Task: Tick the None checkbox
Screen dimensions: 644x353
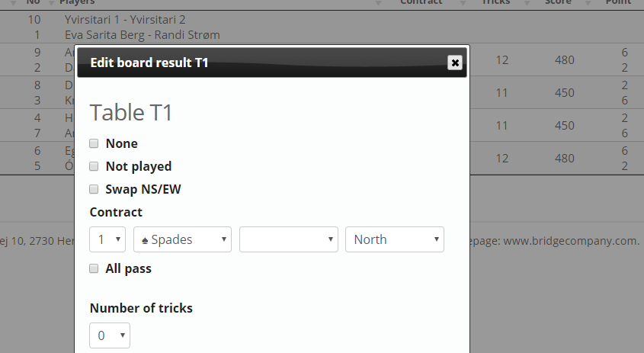Action: click(94, 143)
